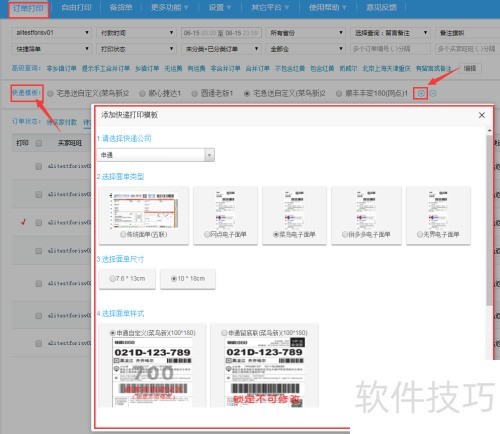Pick the 7.6*13cm label size
This screenshot has width=500, height=434.
pyautogui.click(x=127, y=279)
